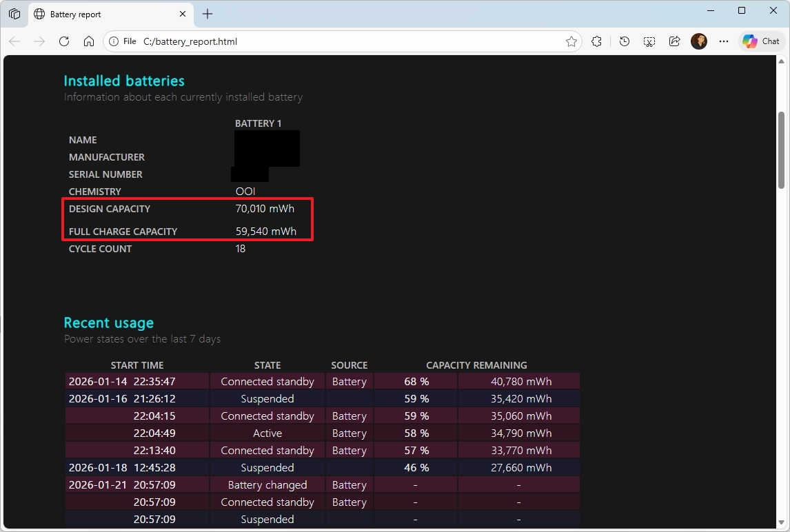The height and width of the screenshot is (532, 790).
Task: Open the browser profile avatar menu
Action: coord(698,41)
